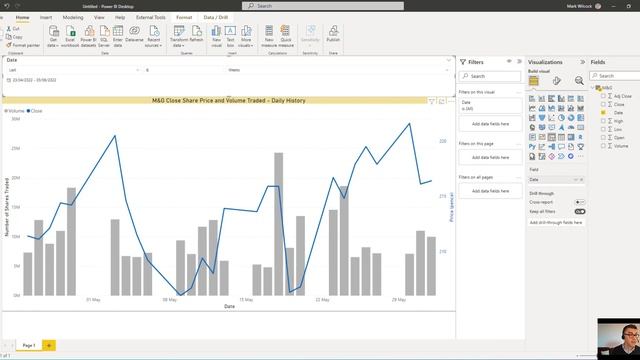Viewport: 640px width, 360px height.
Task: Open the Get data source picker
Action: 53,36
